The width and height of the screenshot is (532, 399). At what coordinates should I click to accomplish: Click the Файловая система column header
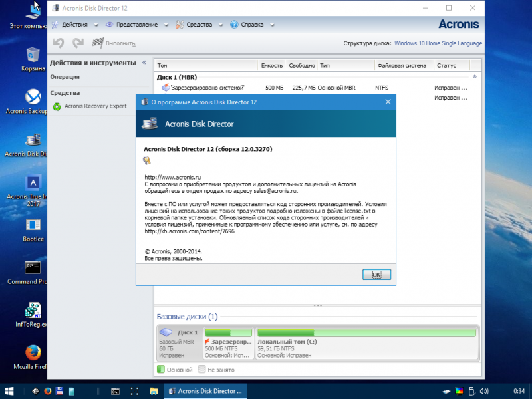click(404, 65)
